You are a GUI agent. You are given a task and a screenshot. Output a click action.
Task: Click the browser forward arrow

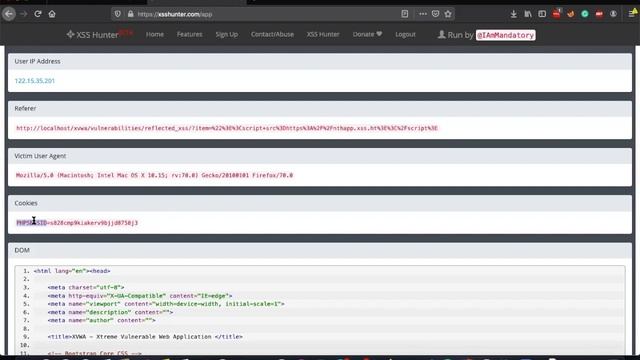pyautogui.click(x=24, y=14)
